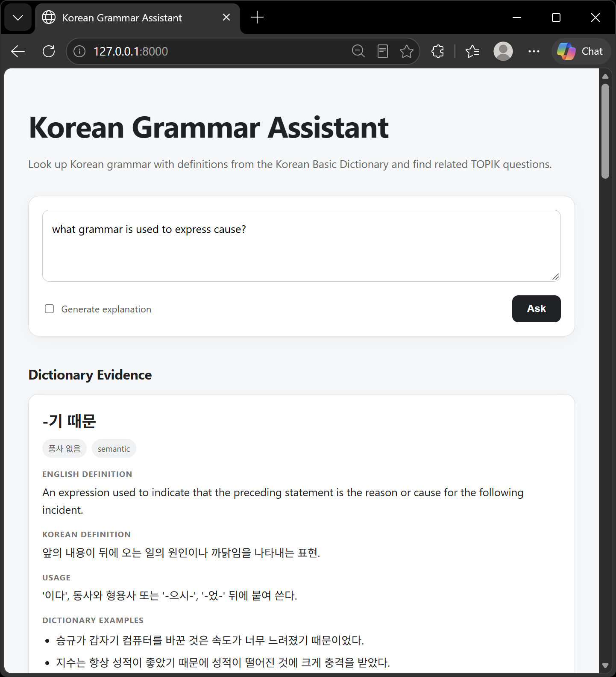Click the Korean Grammar Assistant page title
The height and width of the screenshot is (677, 616).
(x=209, y=127)
